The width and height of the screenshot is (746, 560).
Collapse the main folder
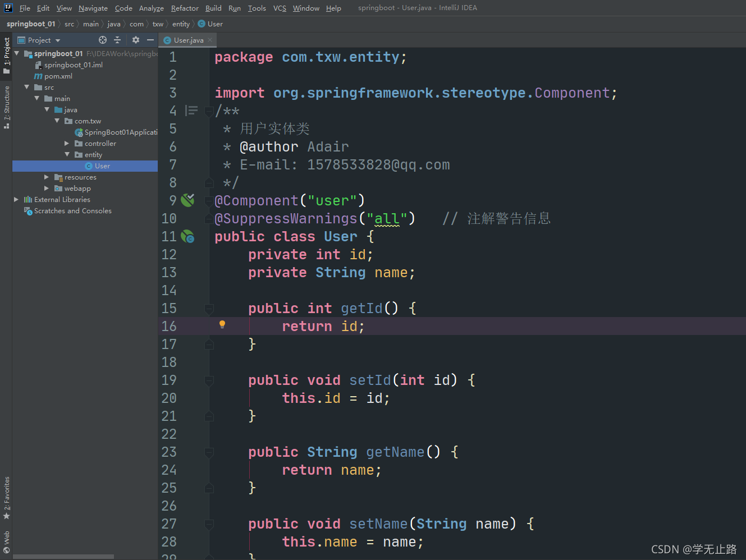tap(37, 98)
